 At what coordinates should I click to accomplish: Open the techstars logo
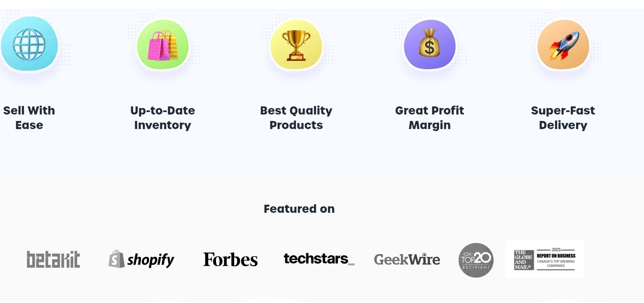(x=319, y=259)
